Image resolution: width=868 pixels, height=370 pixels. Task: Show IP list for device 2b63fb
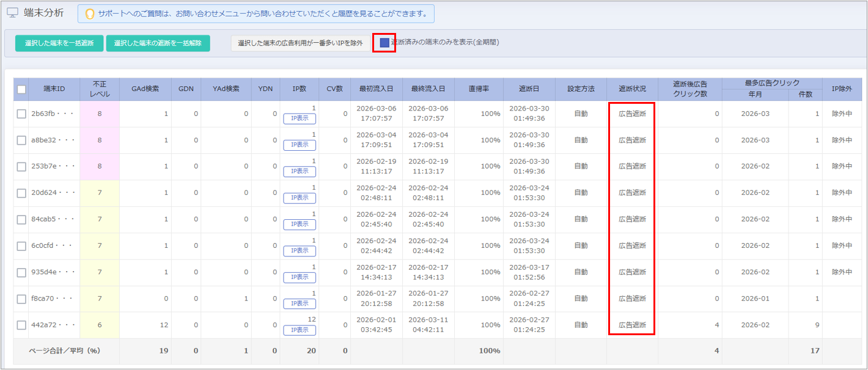(299, 119)
